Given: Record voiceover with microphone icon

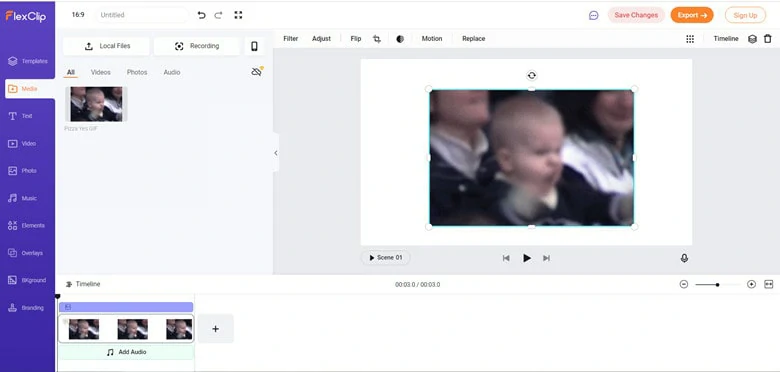Looking at the screenshot, I should point(684,258).
